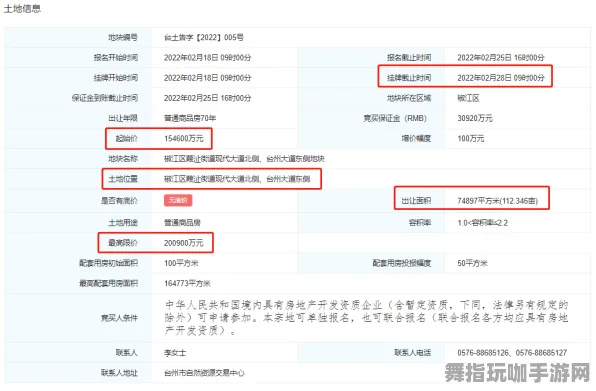Click the starting price 154600万元
Image resolution: width=596 pixels, height=391 pixels.
point(184,138)
